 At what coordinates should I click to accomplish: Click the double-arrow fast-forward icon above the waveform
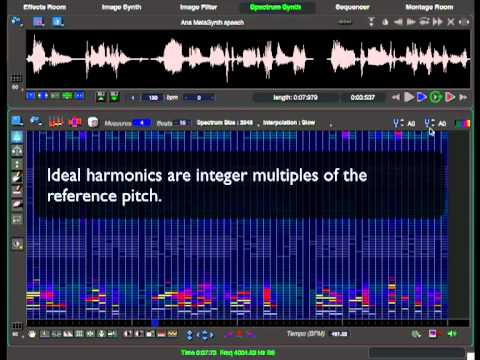pos(437,22)
